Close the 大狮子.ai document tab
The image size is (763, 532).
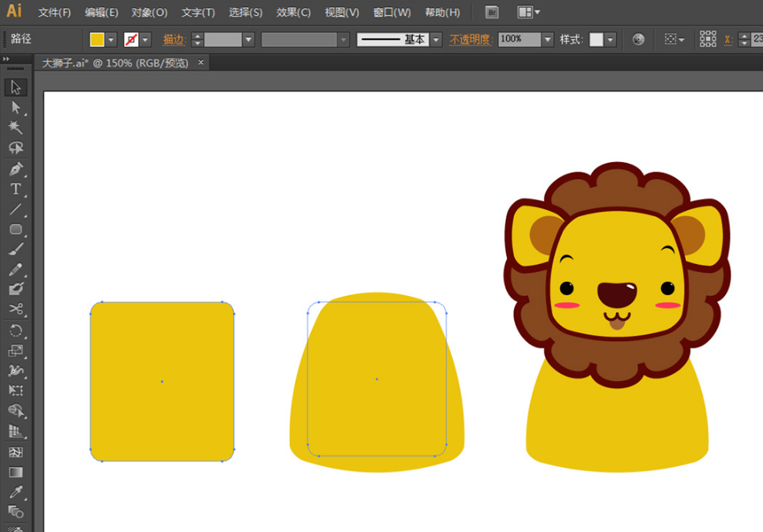201,63
